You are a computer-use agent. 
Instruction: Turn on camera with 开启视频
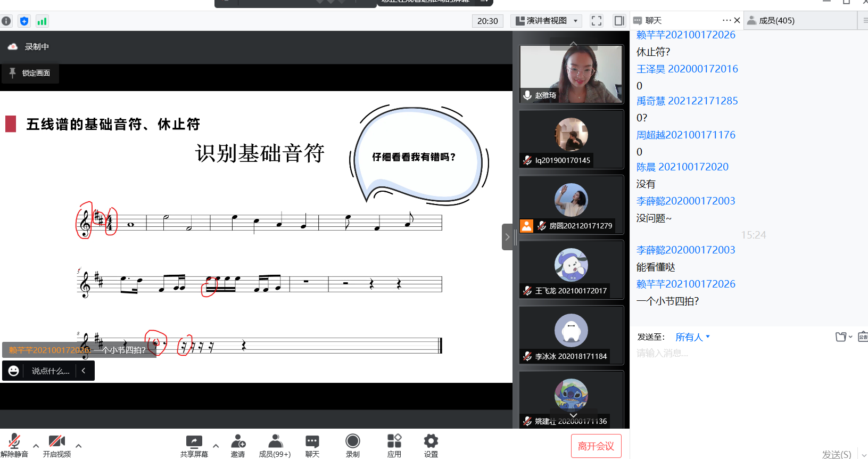click(56, 445)
